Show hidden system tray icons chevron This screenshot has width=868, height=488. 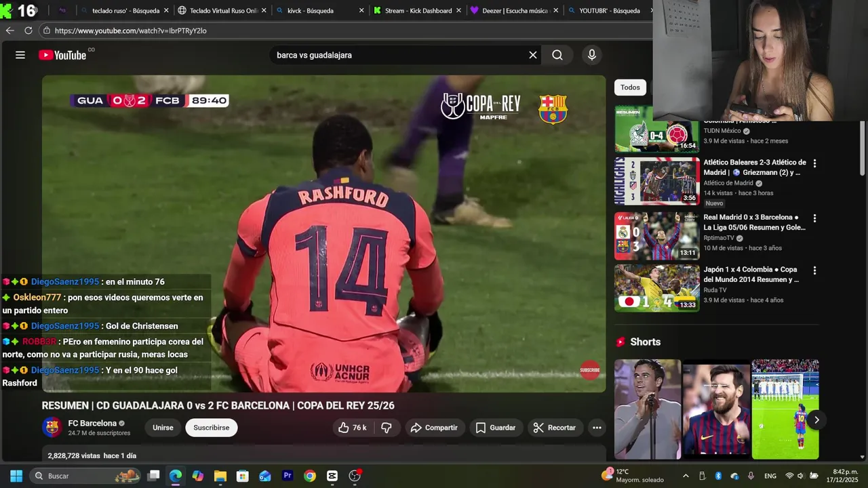click(686, 476)
